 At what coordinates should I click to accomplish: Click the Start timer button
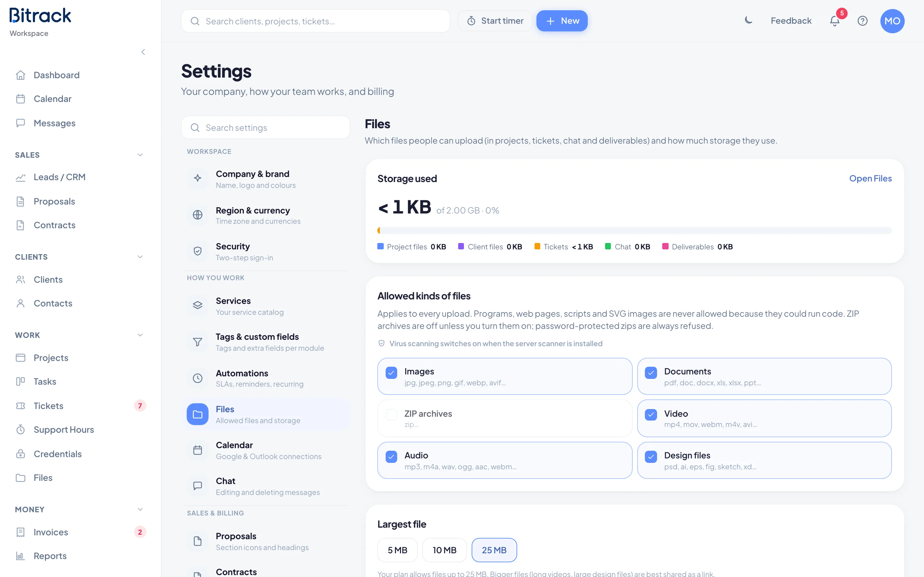495,21
